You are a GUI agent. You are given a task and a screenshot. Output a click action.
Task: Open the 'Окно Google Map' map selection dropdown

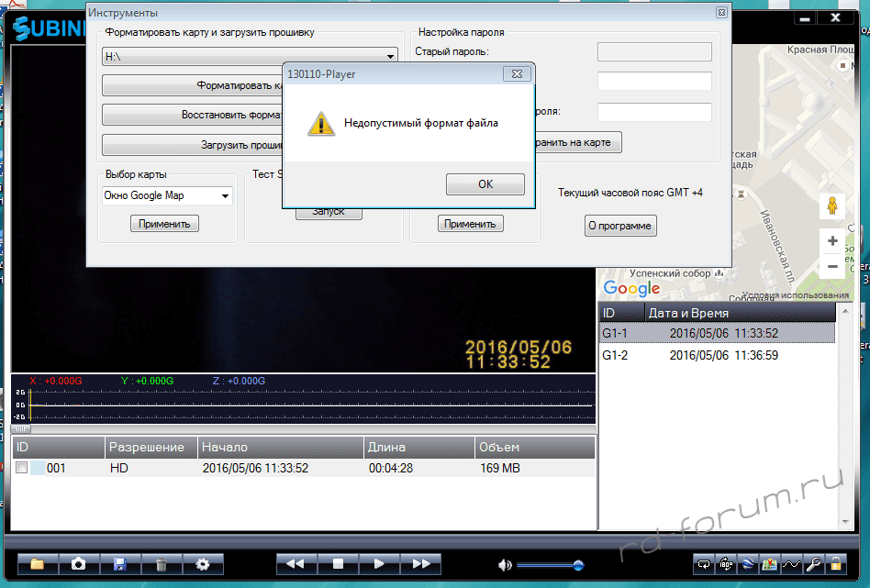tap(225, 195)
